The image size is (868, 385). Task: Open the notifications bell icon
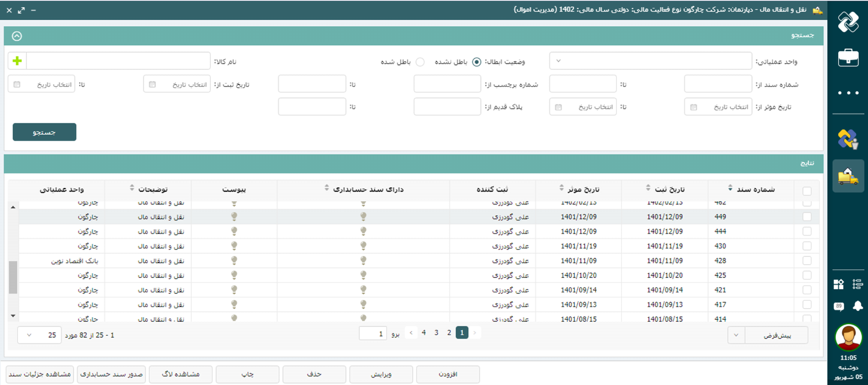(x=857, y=306)
